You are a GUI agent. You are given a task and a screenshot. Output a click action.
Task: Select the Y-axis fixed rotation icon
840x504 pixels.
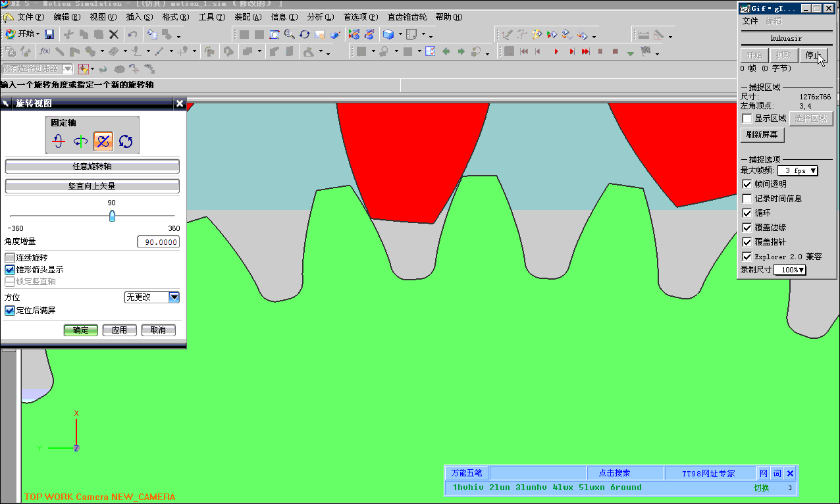click(81, 140)
